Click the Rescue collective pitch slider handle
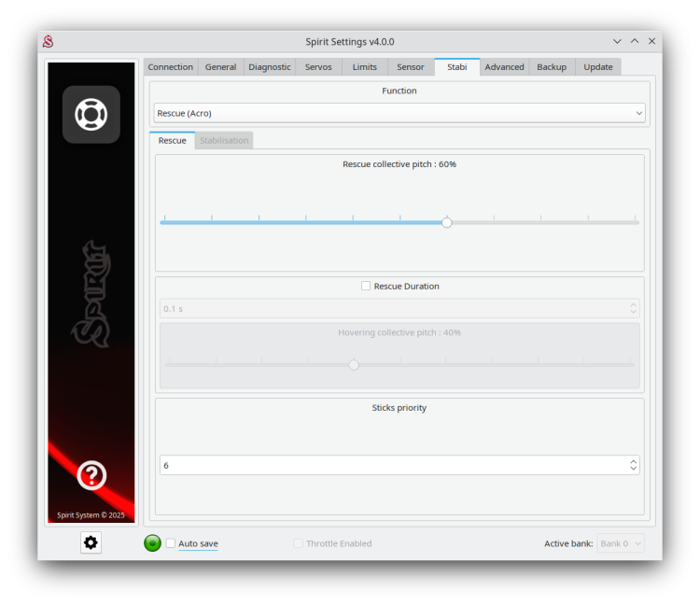This screenshot has height=605, width=700. [x=447, y=222]
